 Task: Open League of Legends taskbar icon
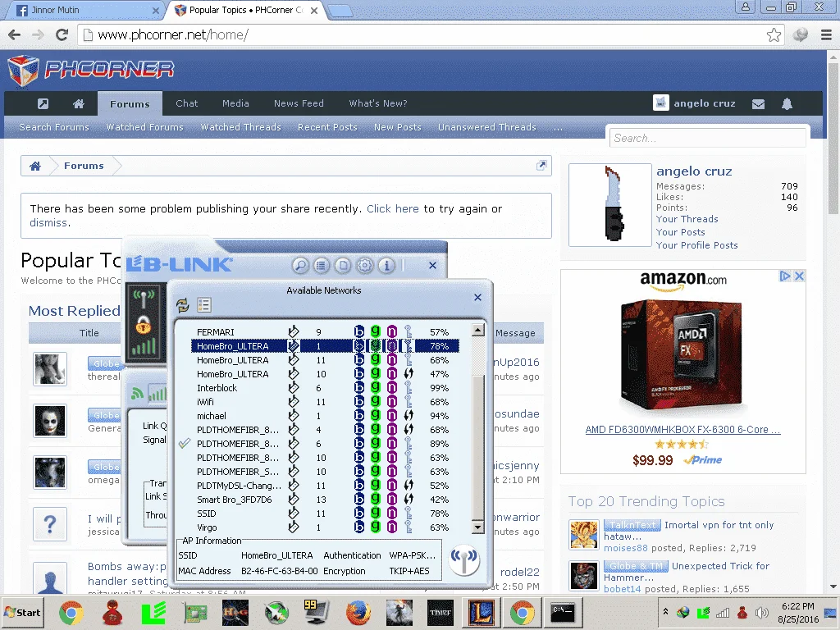pyautogui.click(x=481, y=613)
